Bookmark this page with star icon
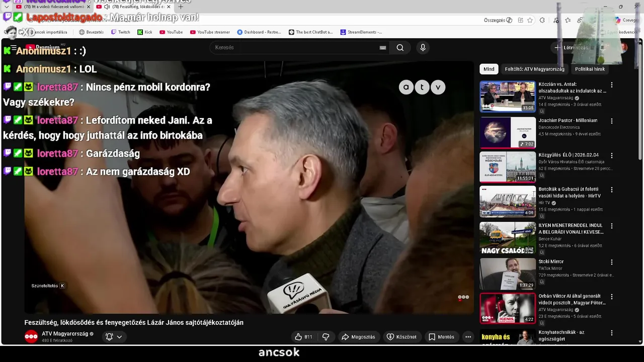644x362 pixels. pos(530,20)
